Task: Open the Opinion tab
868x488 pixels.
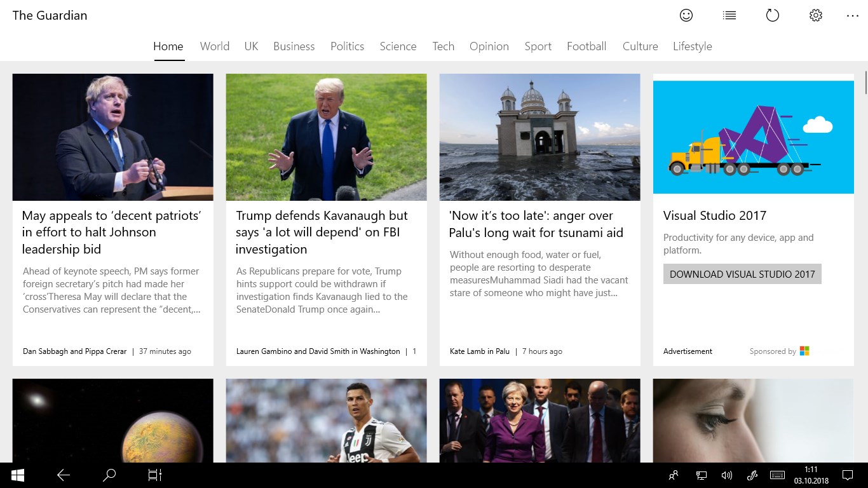Action: pos(489,46)
